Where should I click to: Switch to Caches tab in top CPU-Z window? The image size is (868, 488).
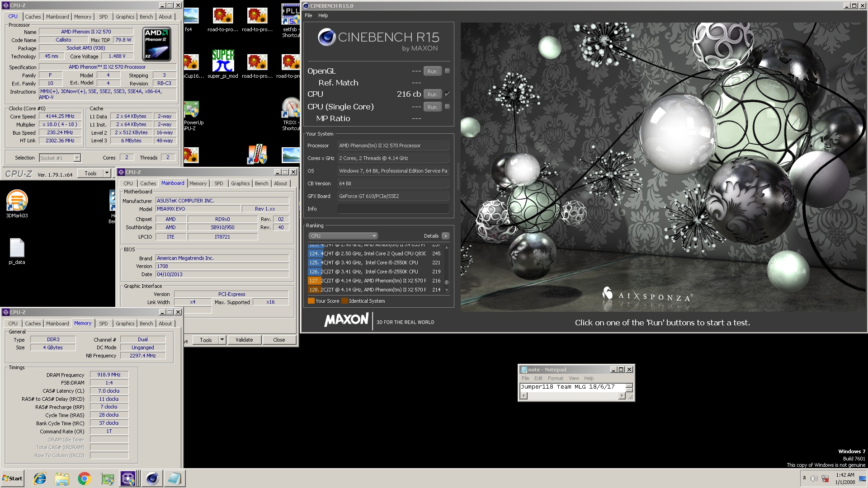tap(33, 17)
